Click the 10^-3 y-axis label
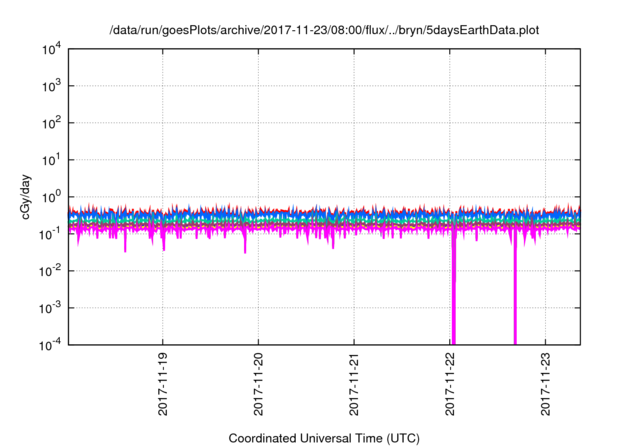Screen dimensions: 640x448 click(50, 308)
